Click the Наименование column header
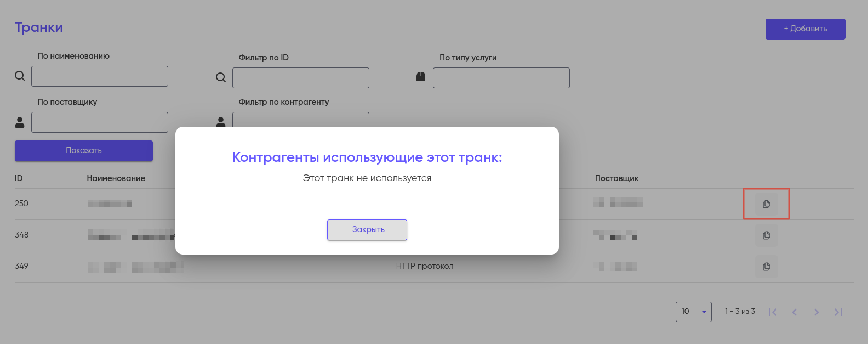868x344 pixels. point(116,178)
